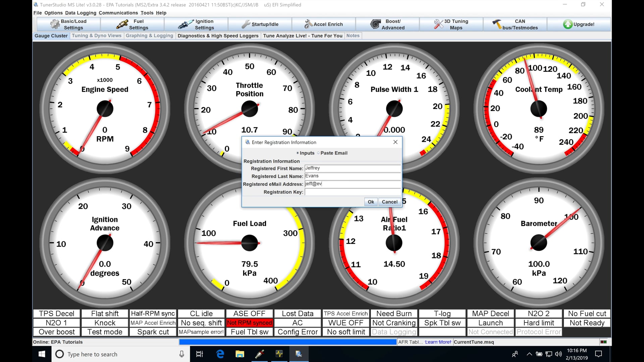
Task: Open Ignition Settings spark plug icon
Action: tap(185, 24)
